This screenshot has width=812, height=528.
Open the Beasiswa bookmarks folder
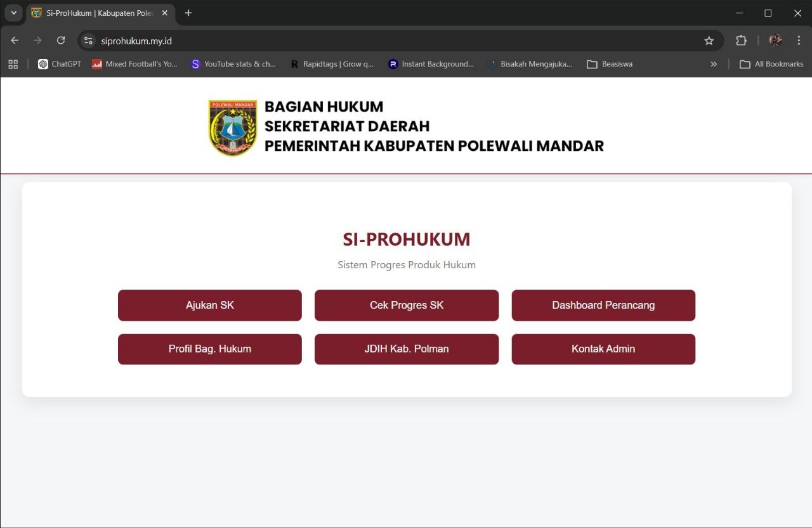coord(609,64)
